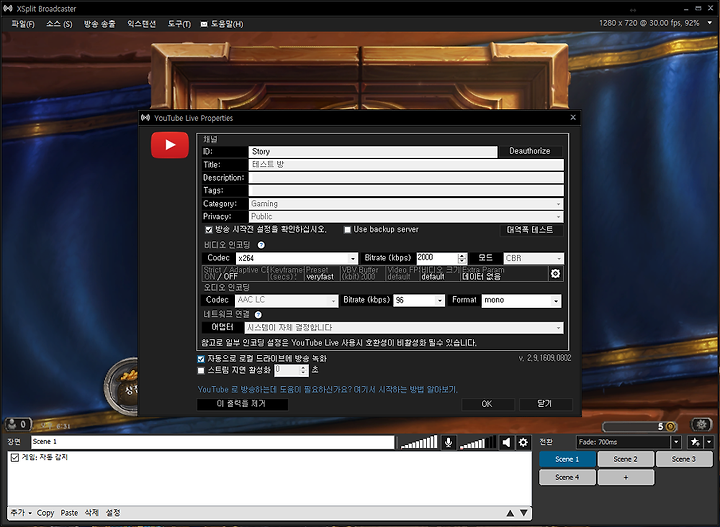Click the video encoding help question icon

tap(261, 245)
